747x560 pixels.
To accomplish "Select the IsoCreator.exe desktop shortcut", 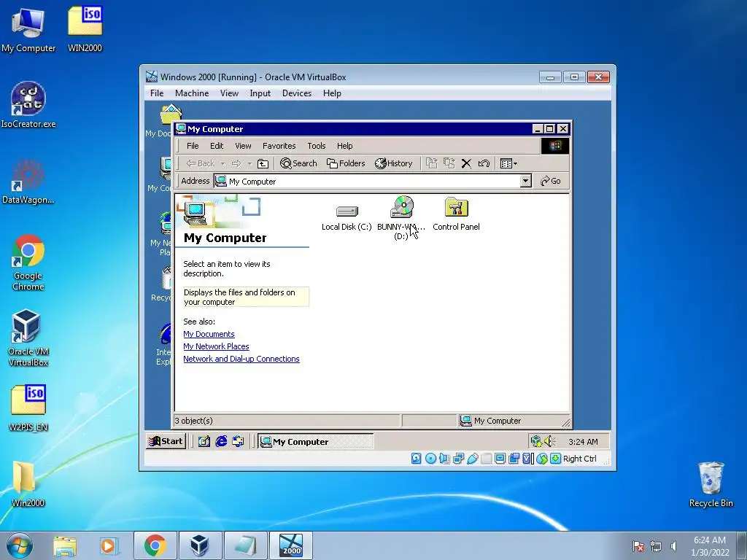I will coord(28,105).
